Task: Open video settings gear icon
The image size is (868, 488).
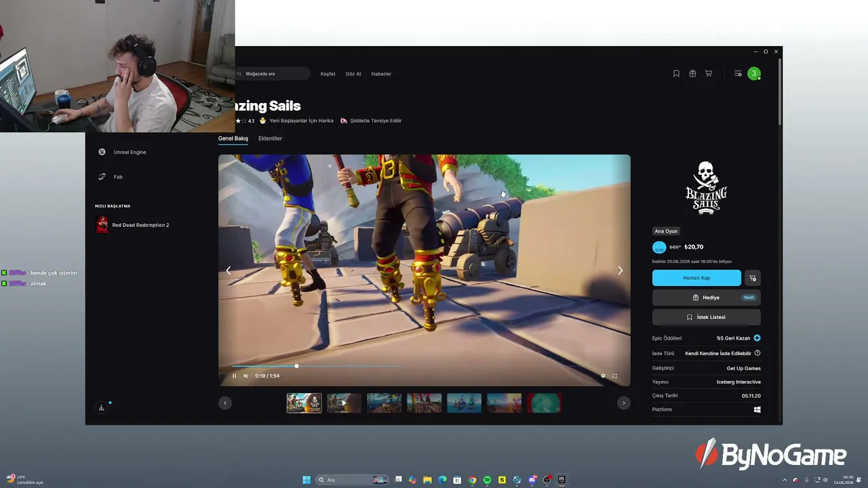Action: click(x=603, y=375)
